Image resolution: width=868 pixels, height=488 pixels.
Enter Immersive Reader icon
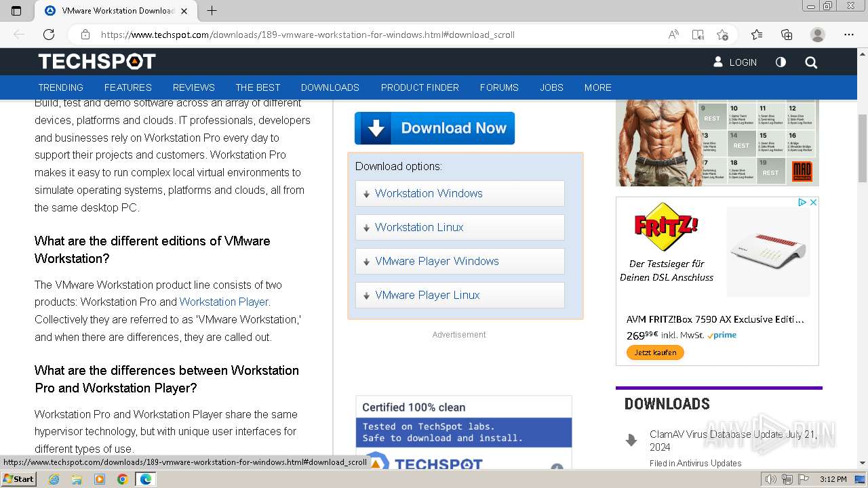[x=698, y=35]
